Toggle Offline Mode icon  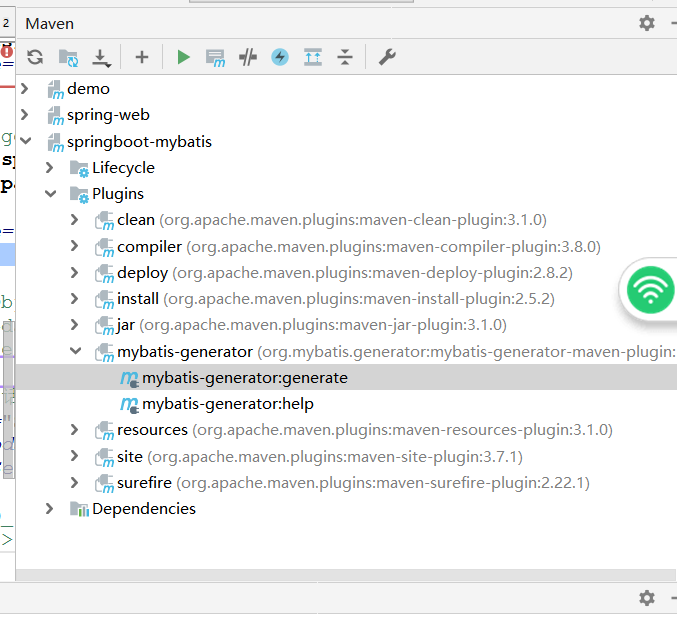(248, 57)
